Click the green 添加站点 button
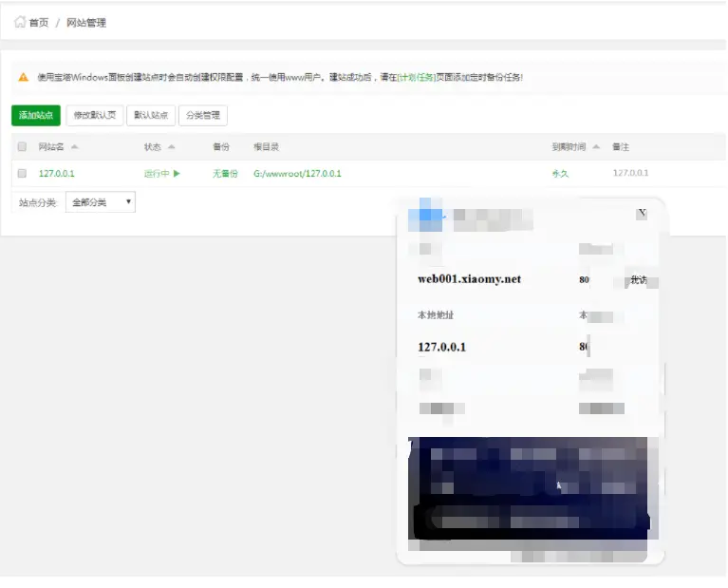This screenshot has width=728, height=588. click(x=36, y=115)
